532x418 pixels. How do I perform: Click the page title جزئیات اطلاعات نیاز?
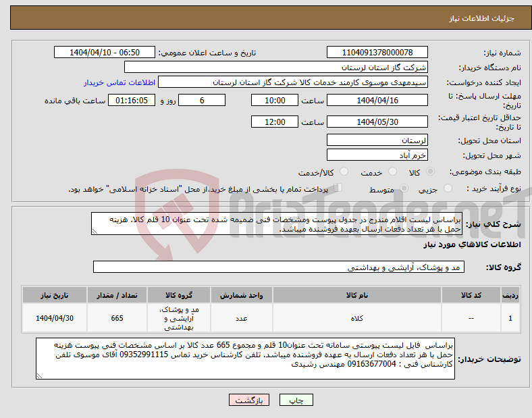click(482, 18)
